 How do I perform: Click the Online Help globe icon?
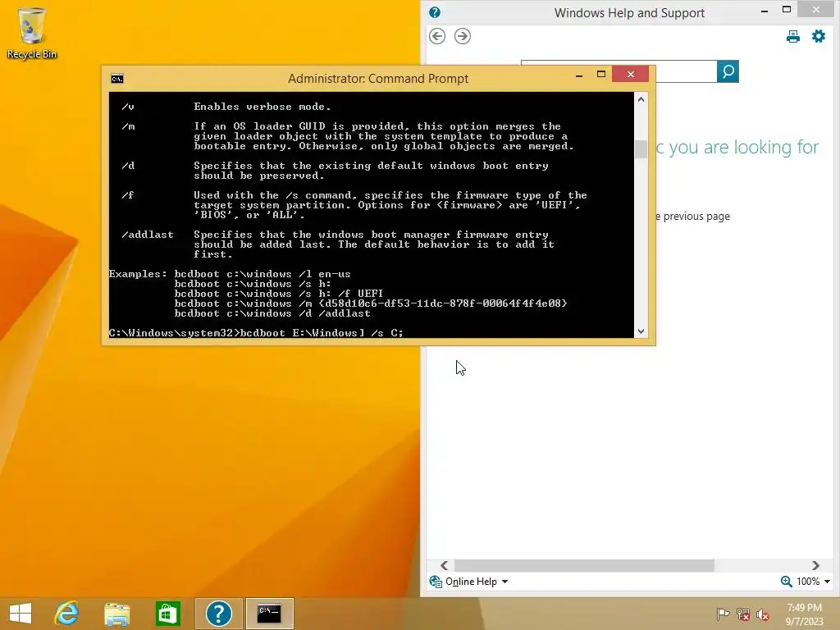coord(436,582)
